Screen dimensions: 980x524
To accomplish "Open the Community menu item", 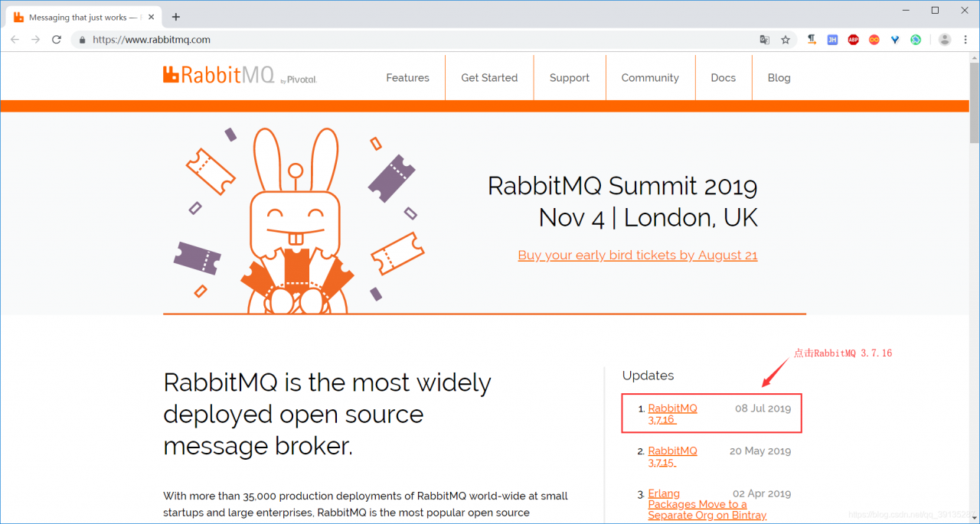I will pyautogui.click(x=650, y=78).
